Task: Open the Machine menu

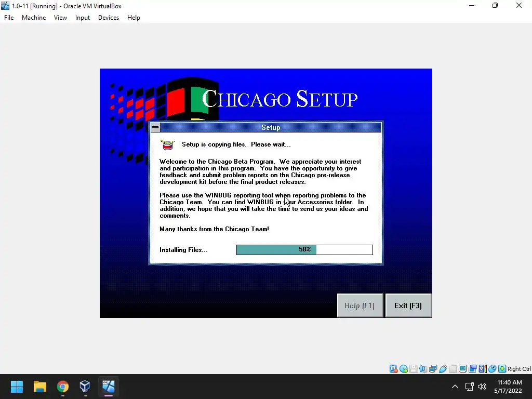Action: pyautogui.click(x=34, y=18)
